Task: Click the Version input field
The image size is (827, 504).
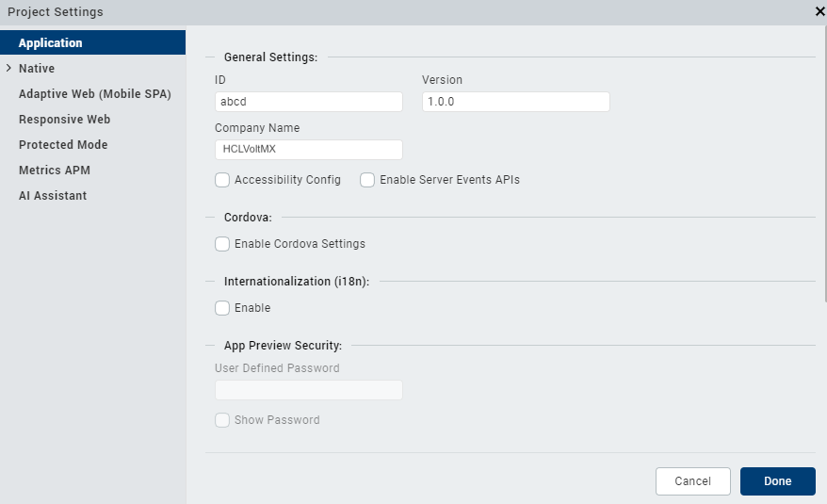Action: pyautogui.click(x=516, y=102)
